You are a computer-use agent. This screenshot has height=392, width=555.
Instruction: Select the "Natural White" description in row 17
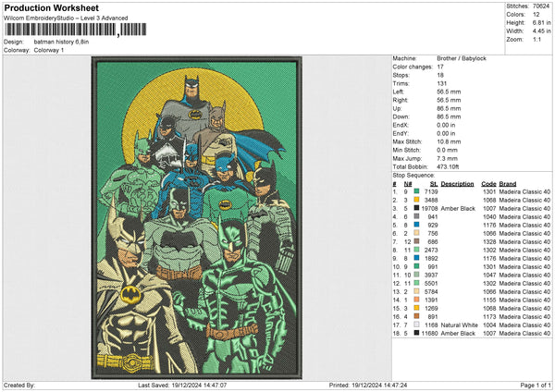(x=460, y=325)
